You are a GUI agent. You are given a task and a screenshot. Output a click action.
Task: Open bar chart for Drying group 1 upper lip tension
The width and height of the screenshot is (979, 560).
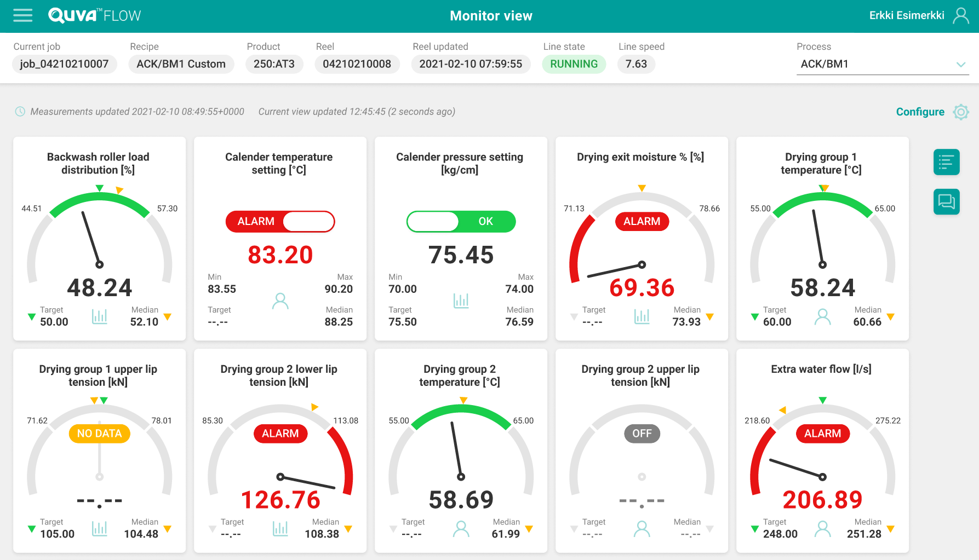coord(100,528)
